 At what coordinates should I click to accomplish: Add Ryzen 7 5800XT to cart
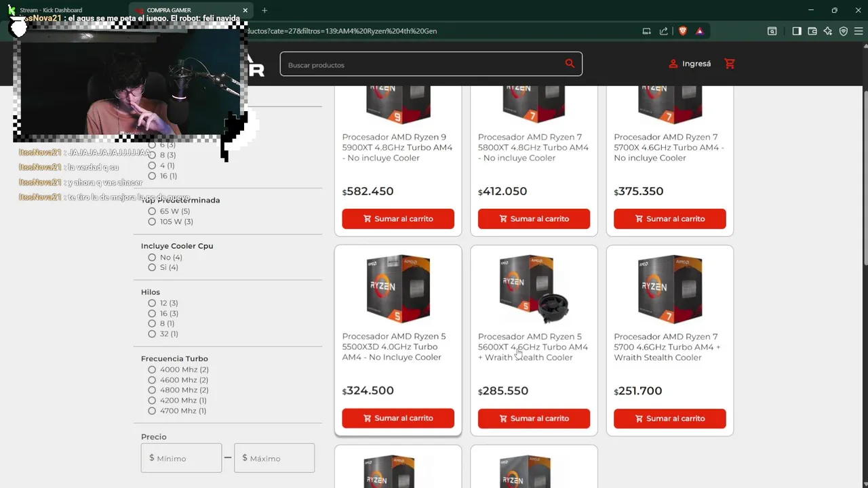534,219
